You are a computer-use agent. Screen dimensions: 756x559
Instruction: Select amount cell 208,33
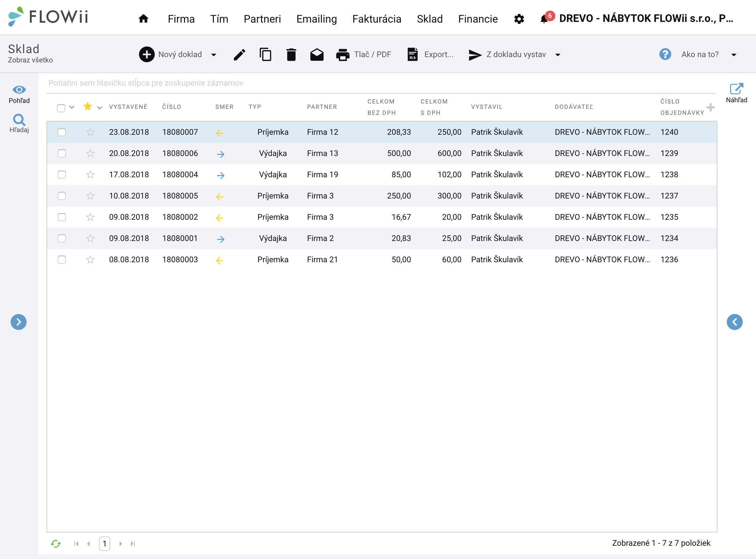tap(399, 132)
